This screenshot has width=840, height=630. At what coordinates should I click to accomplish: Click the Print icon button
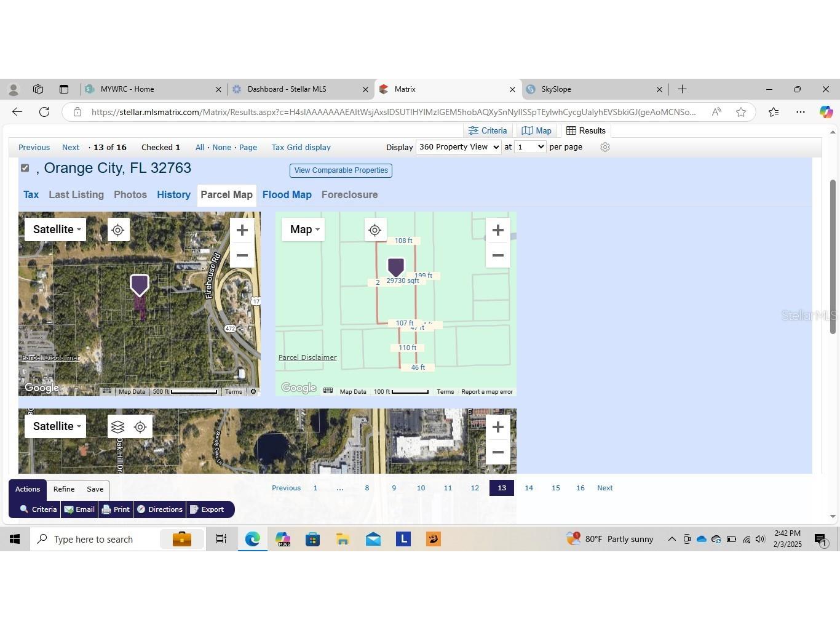click(116, 509)
